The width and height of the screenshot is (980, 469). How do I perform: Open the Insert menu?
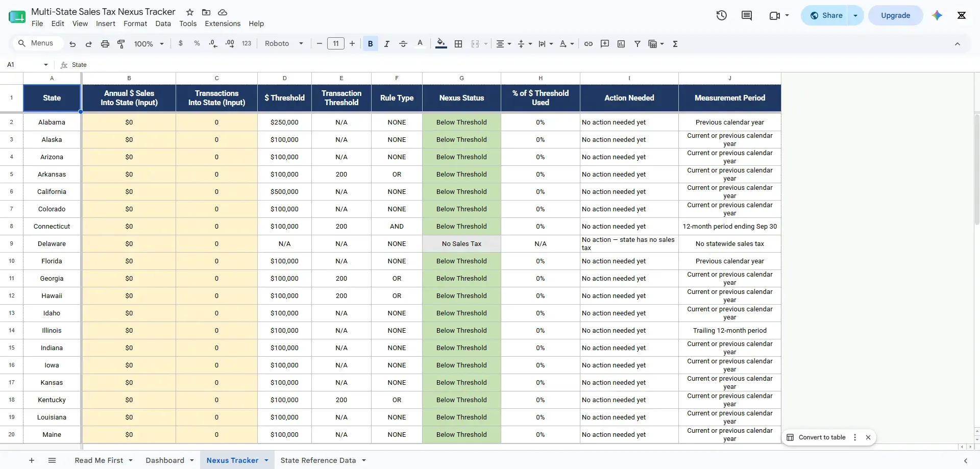pos(106,23)
